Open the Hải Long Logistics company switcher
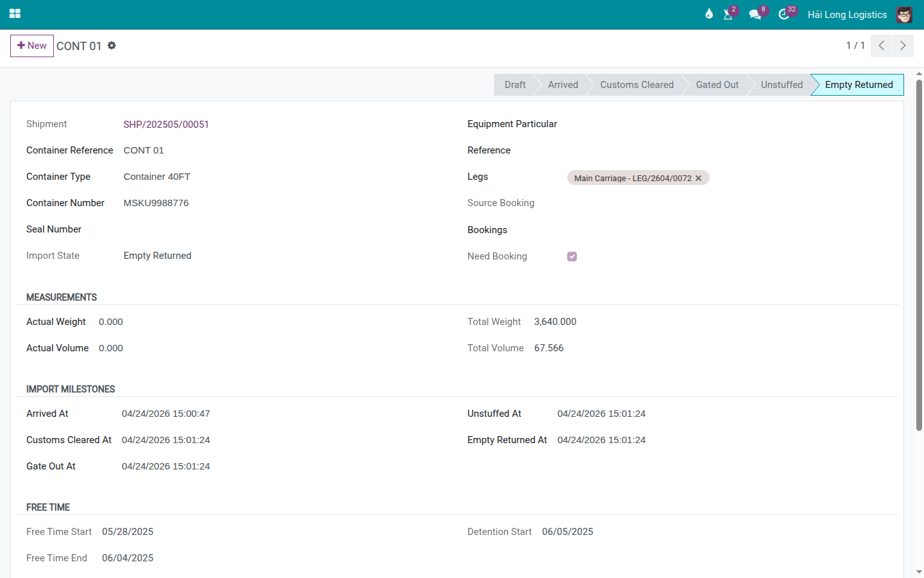 tap(847, 14)
